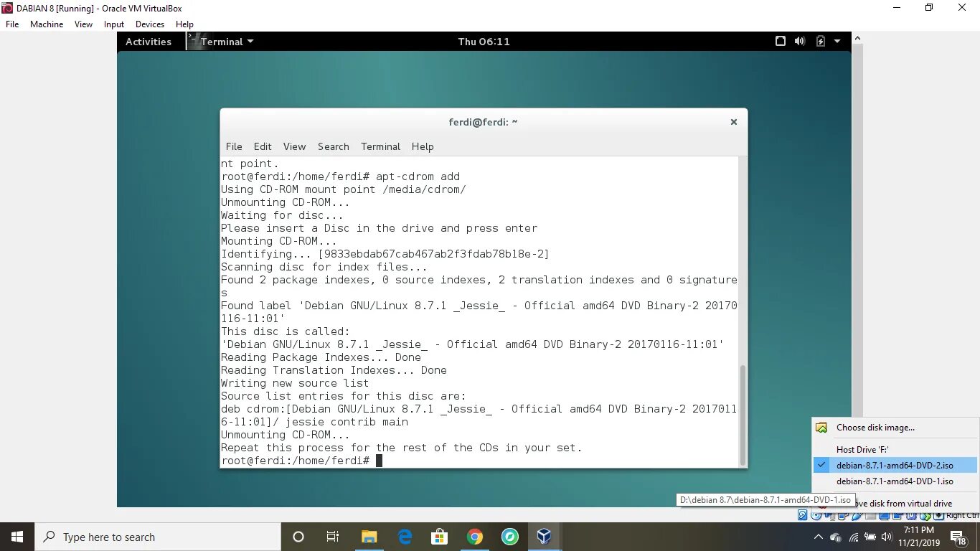Click the 'Waiting for disc...' line
Viewport: 980px width, 551px height.
pyautogui.click(x=282, y=215)
